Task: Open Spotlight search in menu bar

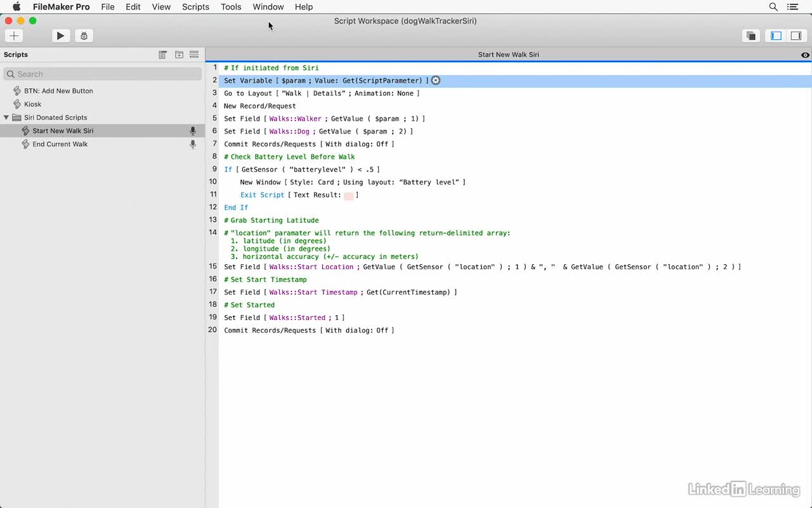Action: point(773,7)
